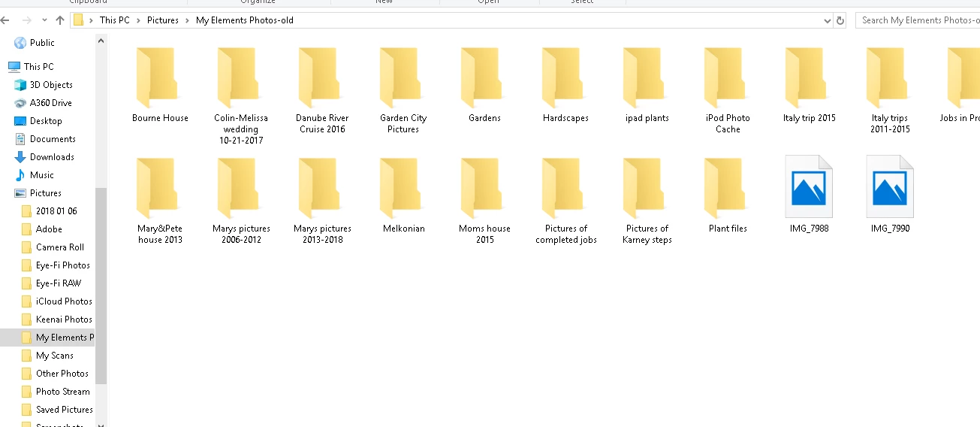This screenshot has width=980, height=427.
Task: Expand the chevron after This PC in path
Action: coord(138,20)
